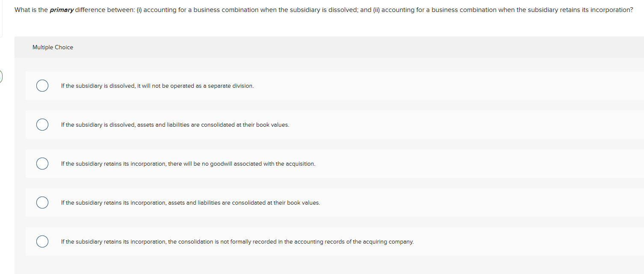Choose the answer about retaining incorporation and book values
This screenshot has height=274, width=644.
point(191,202)
